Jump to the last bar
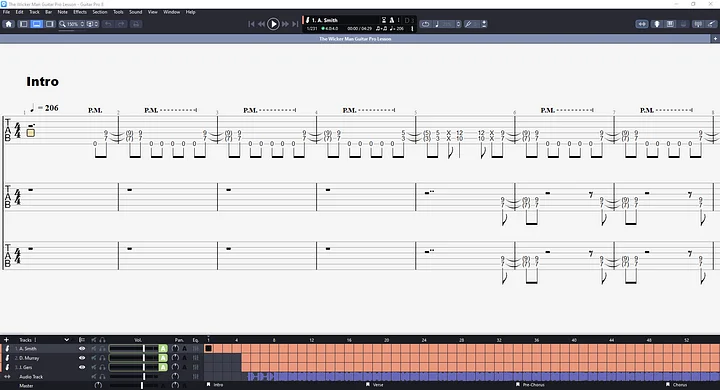 (x=295, y=24)
